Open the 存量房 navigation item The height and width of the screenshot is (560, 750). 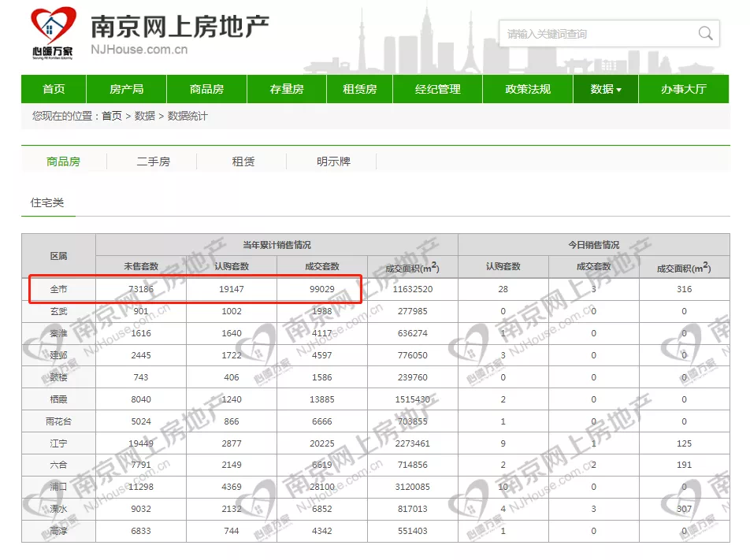(287, 89)
